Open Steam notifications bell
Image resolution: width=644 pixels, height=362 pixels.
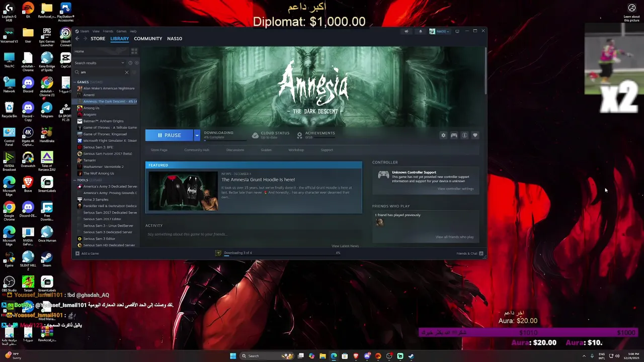(421, 31)
